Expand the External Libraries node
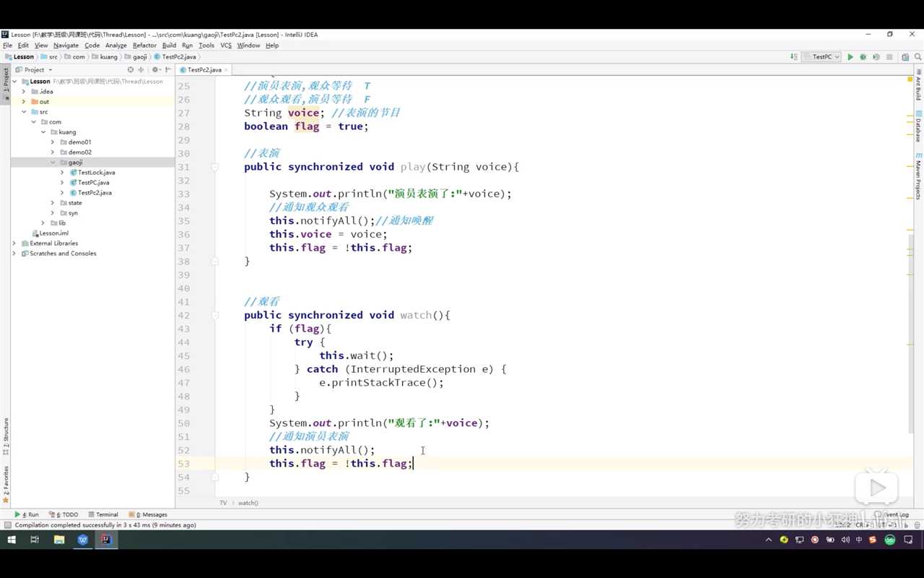Viewport: 924px width, 578px height. tap(14, 243)
